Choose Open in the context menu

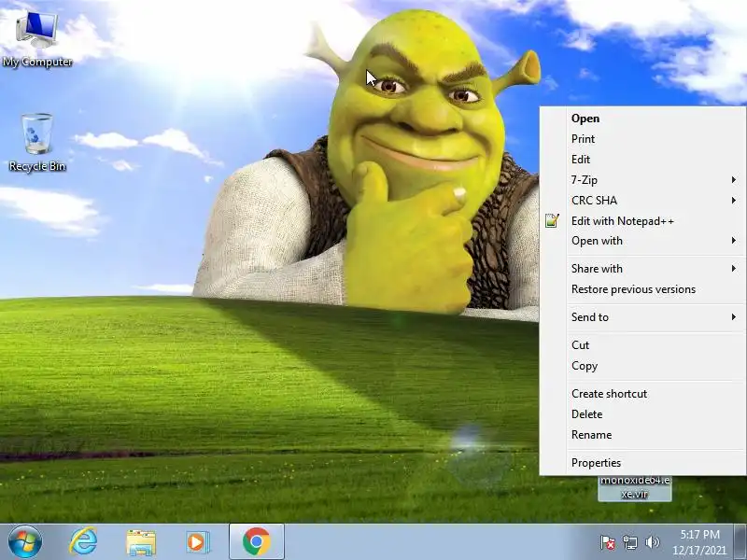tap(642, 119)
